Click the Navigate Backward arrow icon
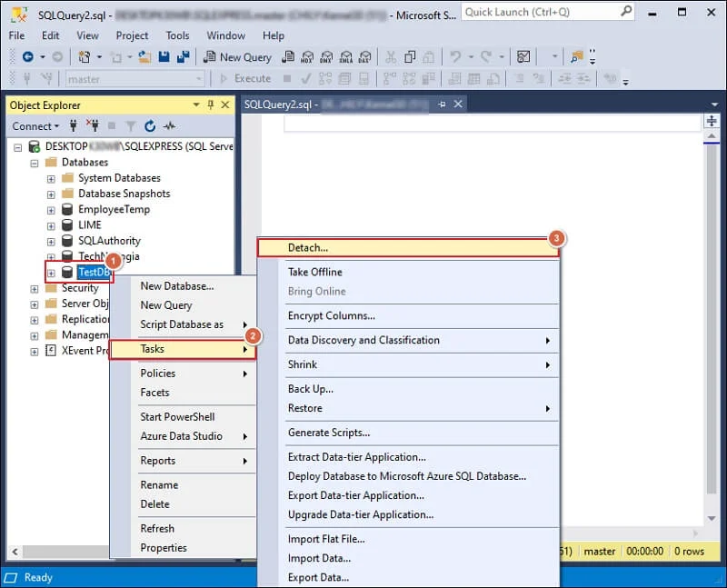The width and height of the screenshot is (727, 588). pos(28,57)
